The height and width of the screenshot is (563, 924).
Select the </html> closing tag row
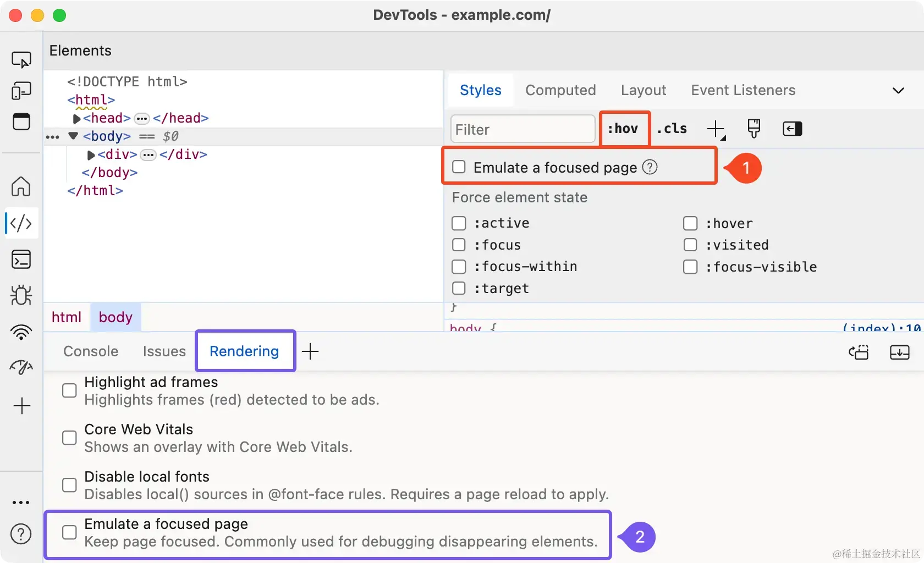tap(95, 191)
